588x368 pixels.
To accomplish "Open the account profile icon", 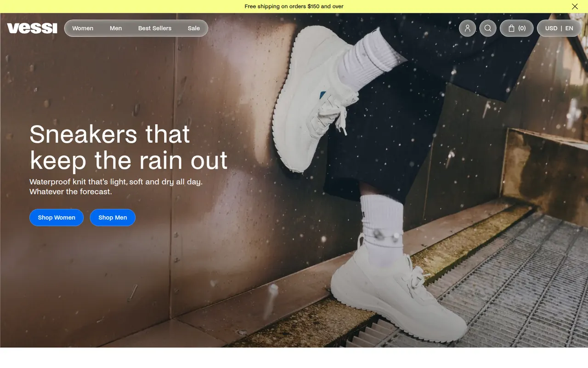I will pos(467,28).
